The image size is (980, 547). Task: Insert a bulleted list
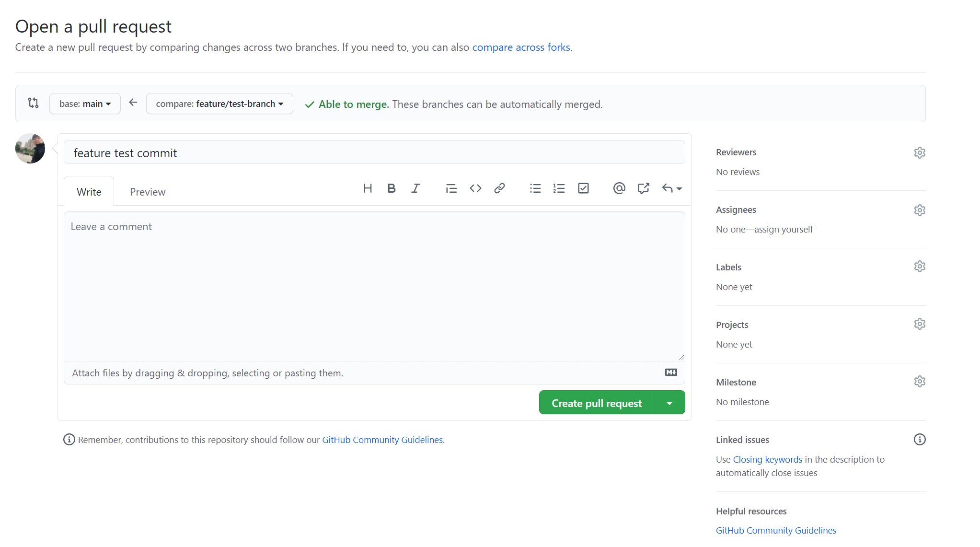pos(535,188)
